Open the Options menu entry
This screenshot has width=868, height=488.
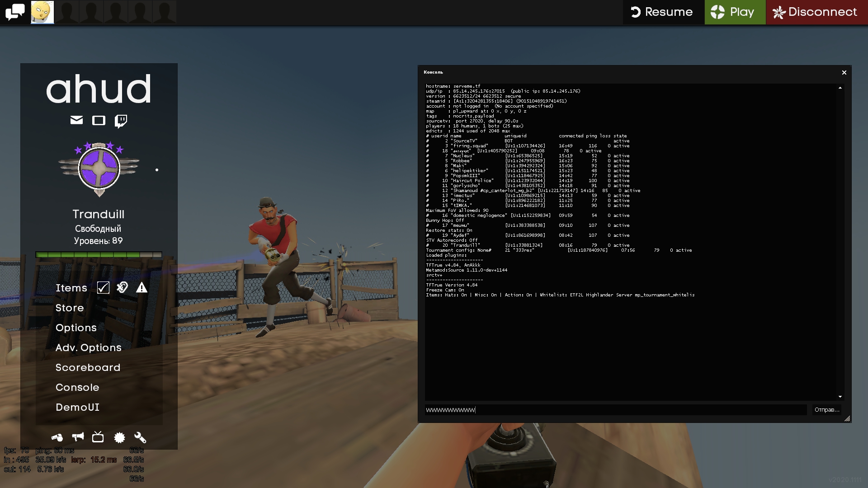click(76, 328)
